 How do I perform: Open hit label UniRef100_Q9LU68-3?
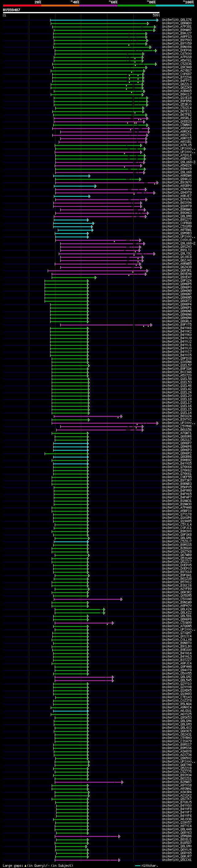click(179, 162)
